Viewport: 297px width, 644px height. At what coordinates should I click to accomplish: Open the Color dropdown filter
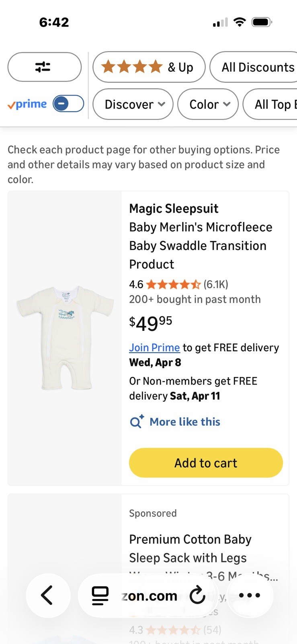208,104
